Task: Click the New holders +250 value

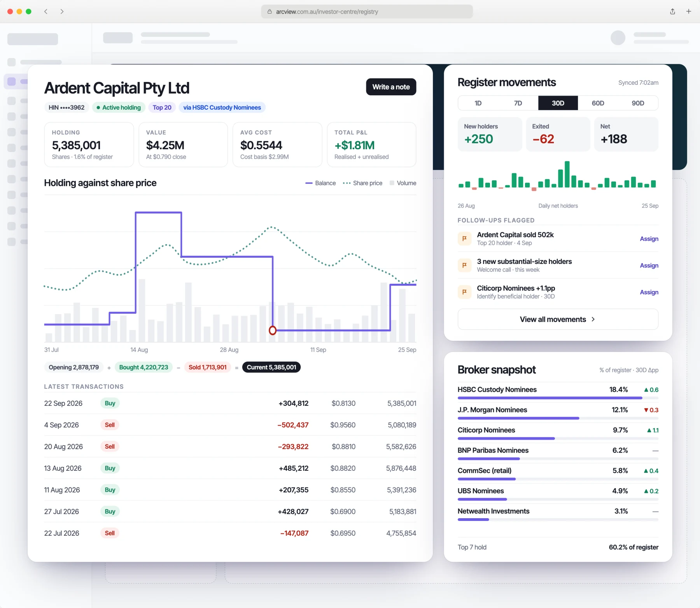Action: (x=479, y=139)
